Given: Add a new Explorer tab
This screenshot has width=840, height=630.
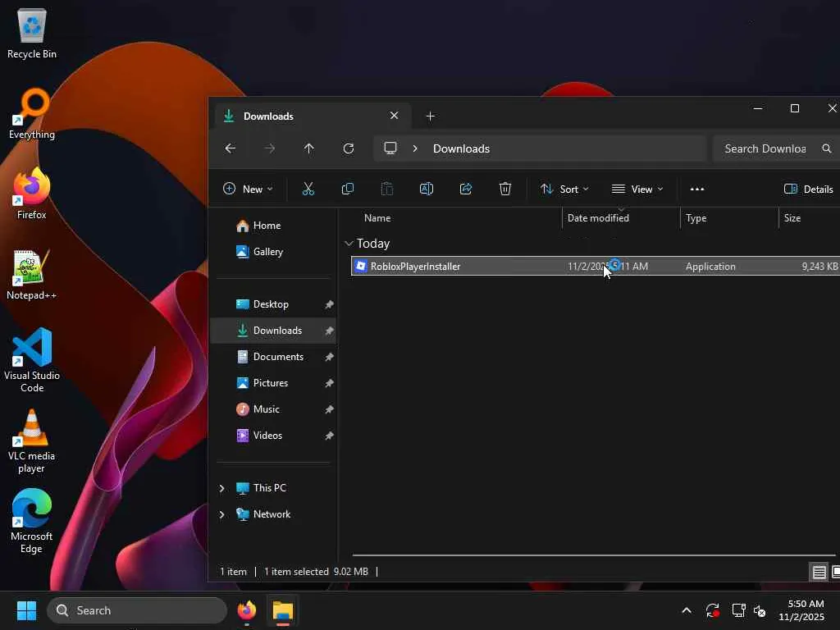Looking at the screenshot, I should point(430,116).
